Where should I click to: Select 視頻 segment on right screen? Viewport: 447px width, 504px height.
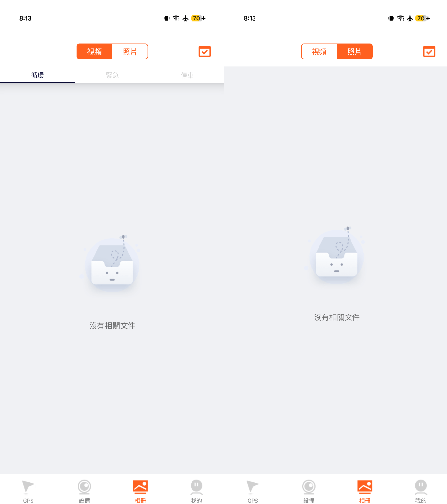(319, 51)
